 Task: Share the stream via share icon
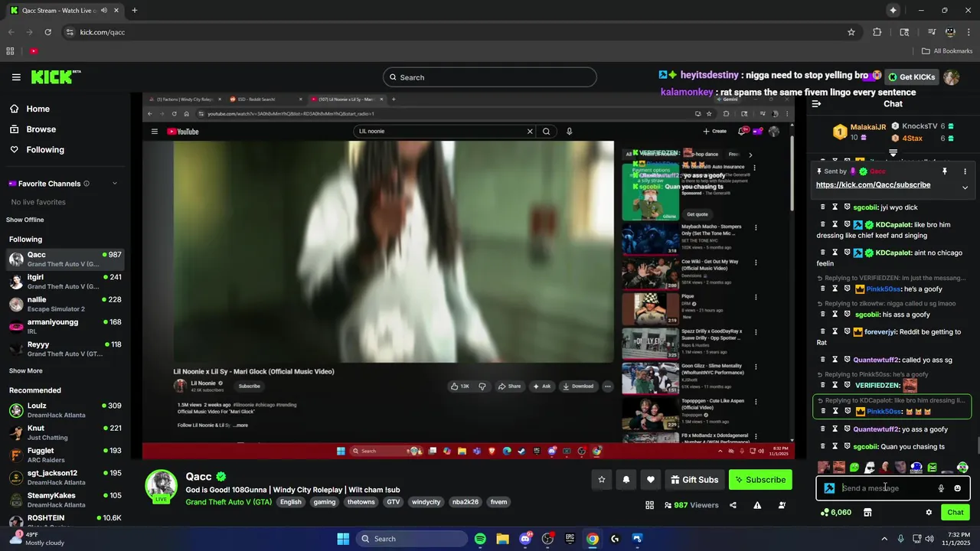click(733, 505)
